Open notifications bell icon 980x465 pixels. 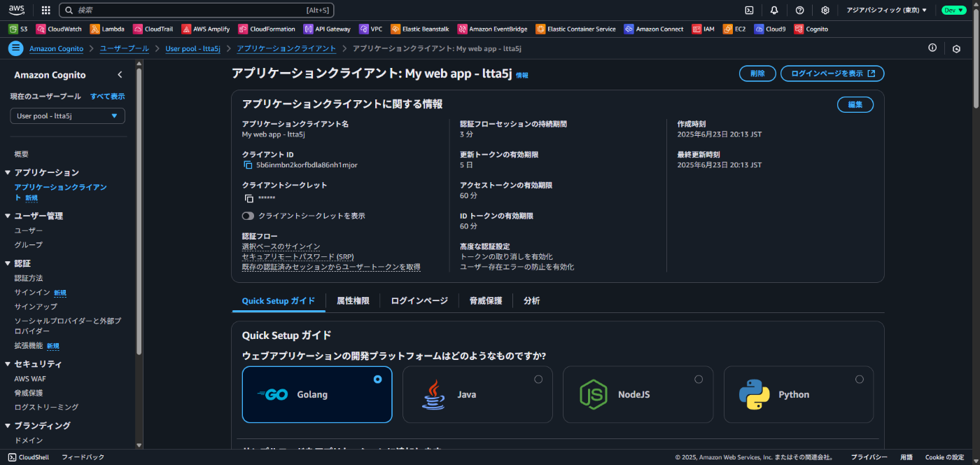774,10
